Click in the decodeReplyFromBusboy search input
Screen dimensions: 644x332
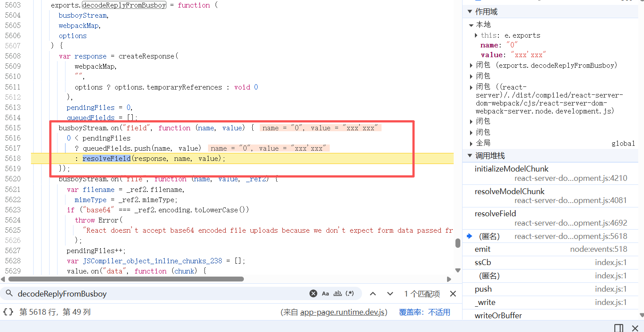(x=159, y=293)
